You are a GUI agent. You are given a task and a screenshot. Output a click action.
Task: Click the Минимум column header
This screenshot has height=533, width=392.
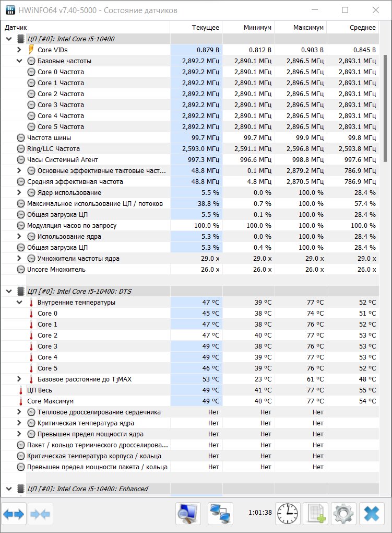coord(248,28)
